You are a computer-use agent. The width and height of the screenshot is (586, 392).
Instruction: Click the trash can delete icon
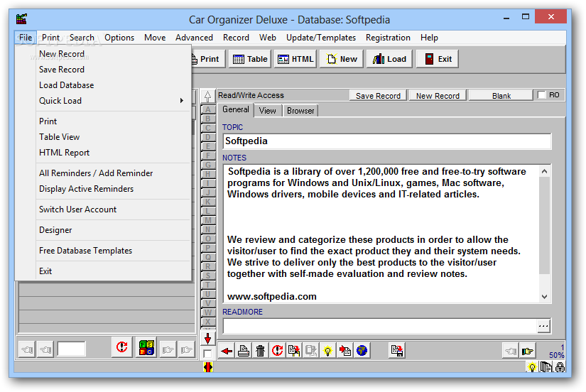(x=260, y=351)
